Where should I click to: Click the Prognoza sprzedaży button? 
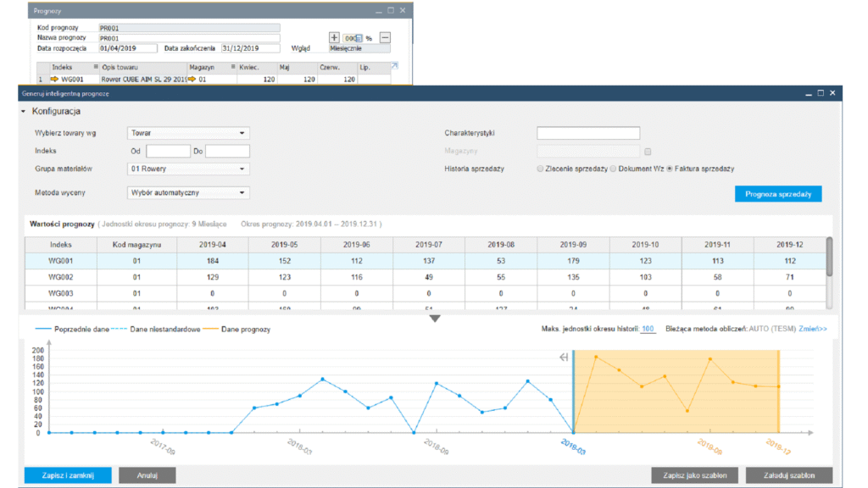pos(778,194)
